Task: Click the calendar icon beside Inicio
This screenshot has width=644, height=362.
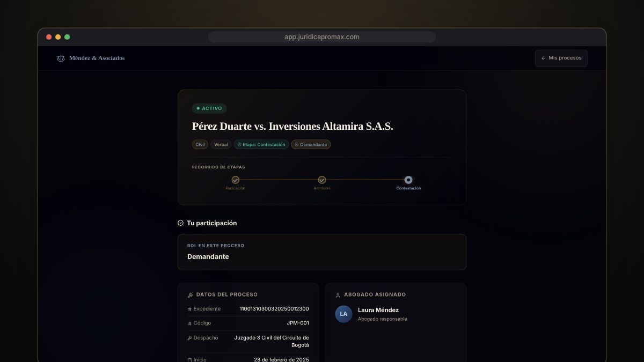Action: 189,360
